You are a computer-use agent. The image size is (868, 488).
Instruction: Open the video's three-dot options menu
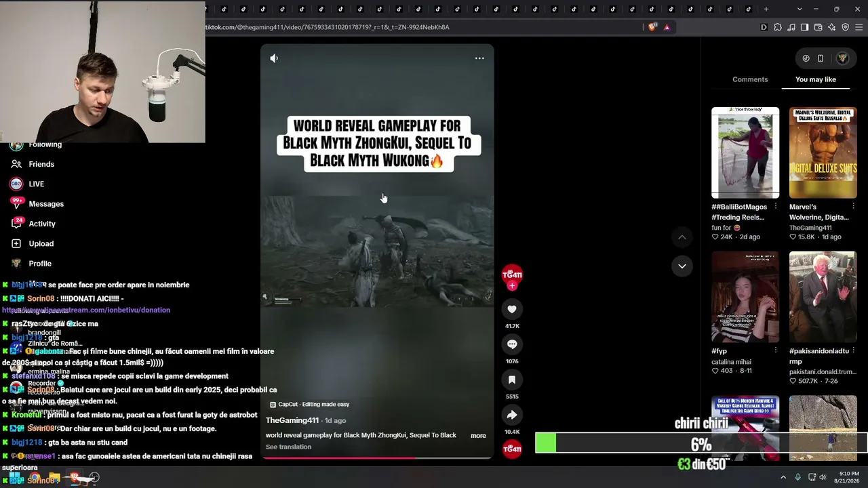(479, 58)
